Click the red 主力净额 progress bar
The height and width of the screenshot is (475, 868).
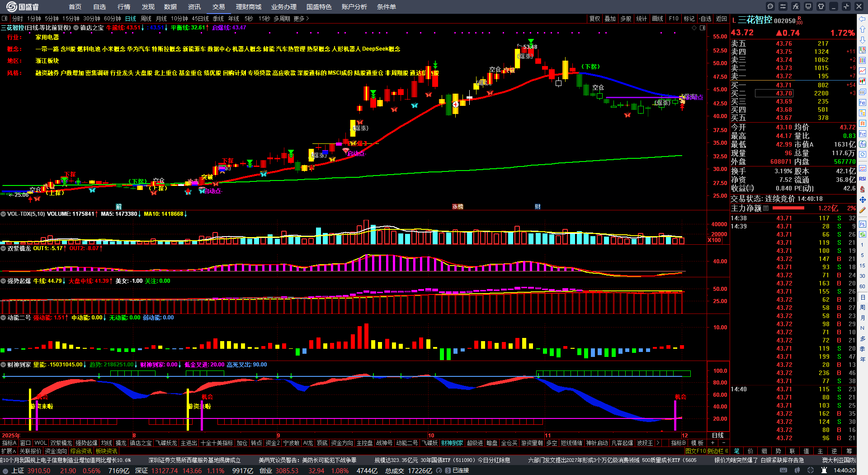click(x=788, y=208)
